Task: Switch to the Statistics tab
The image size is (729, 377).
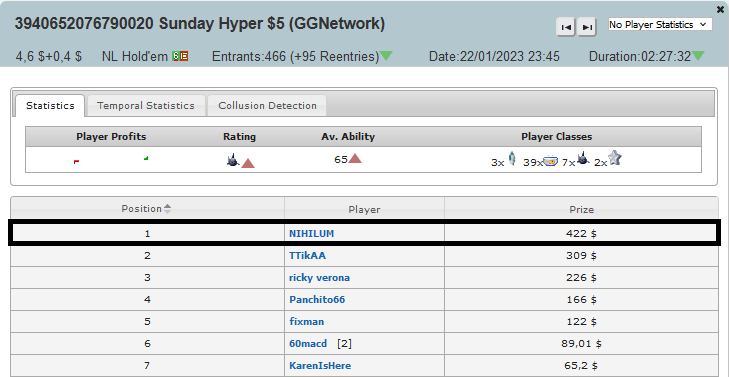Action: pos(50,106)
